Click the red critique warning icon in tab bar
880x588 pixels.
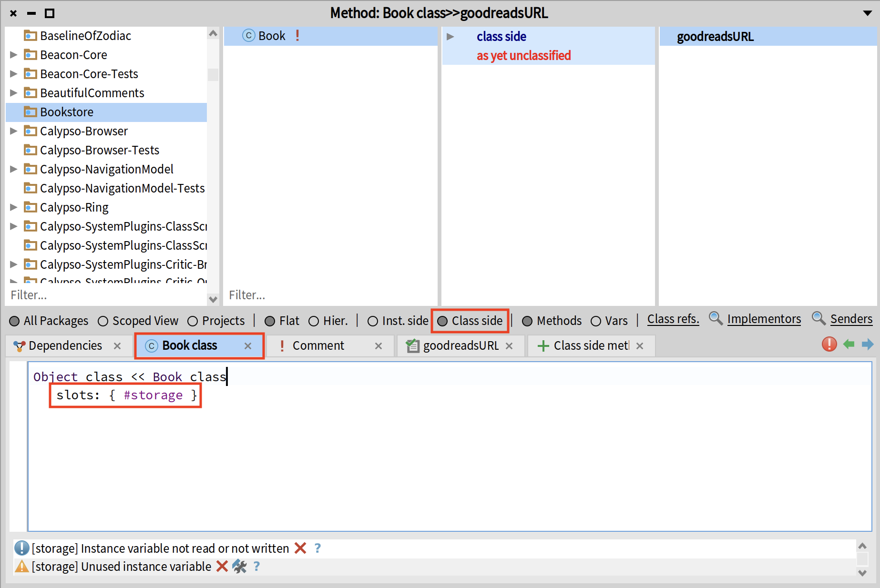829,344
